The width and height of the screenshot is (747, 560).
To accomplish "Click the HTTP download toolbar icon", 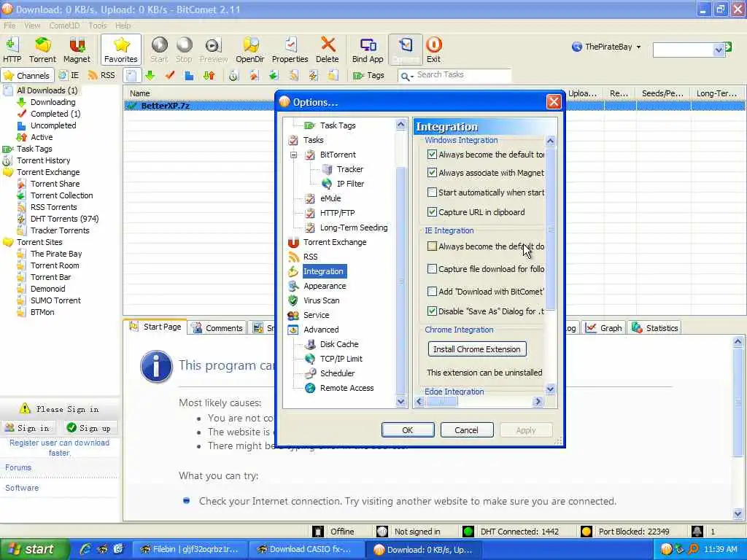I will pos(12,50).
